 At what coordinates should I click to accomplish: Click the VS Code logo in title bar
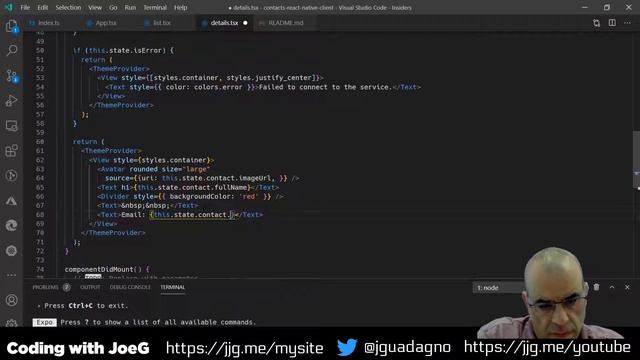(9, 7)
